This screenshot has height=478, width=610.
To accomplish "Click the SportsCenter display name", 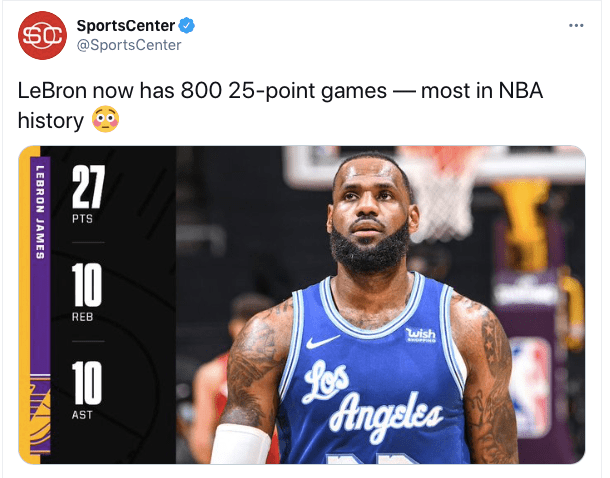I will (x=126, y=26).
